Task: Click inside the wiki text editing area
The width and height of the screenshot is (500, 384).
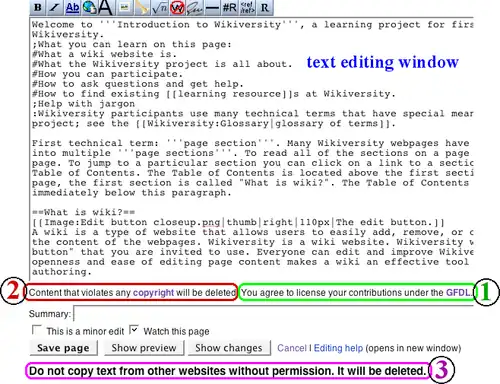Action: [252, 148]
